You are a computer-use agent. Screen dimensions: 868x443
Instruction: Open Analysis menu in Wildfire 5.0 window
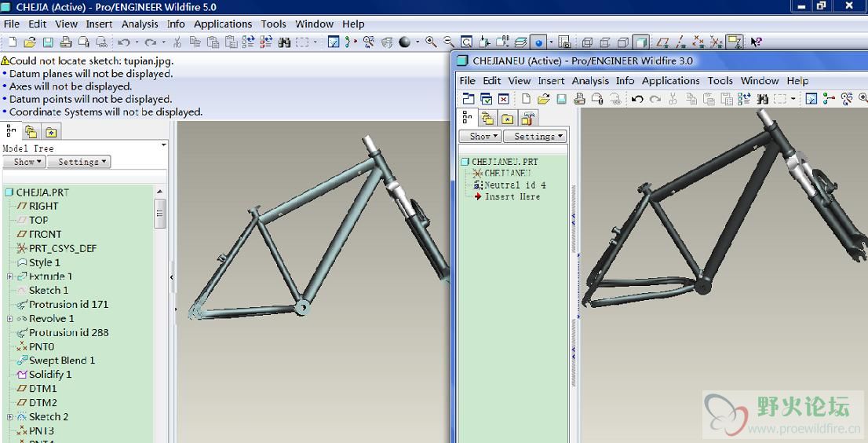pyautogui.click(x=140, y=24)
